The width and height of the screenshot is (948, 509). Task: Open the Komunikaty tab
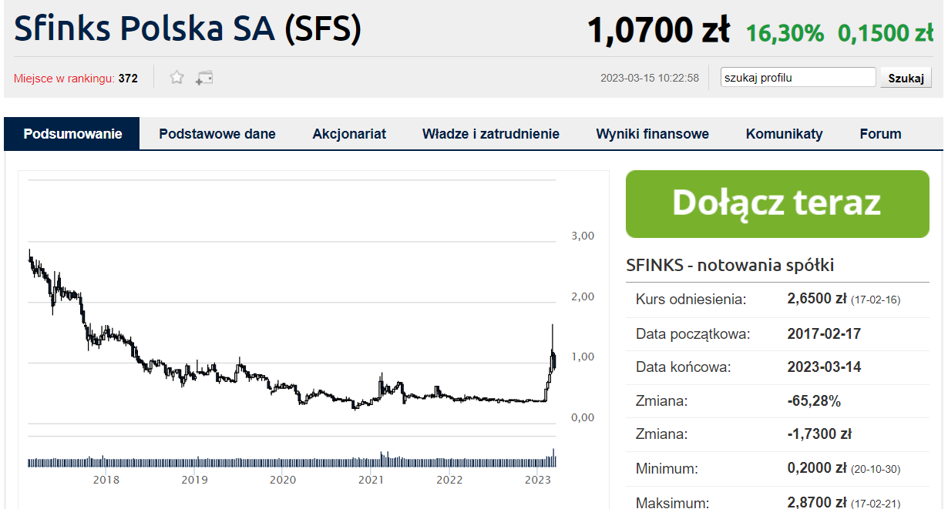pos(784,134)
